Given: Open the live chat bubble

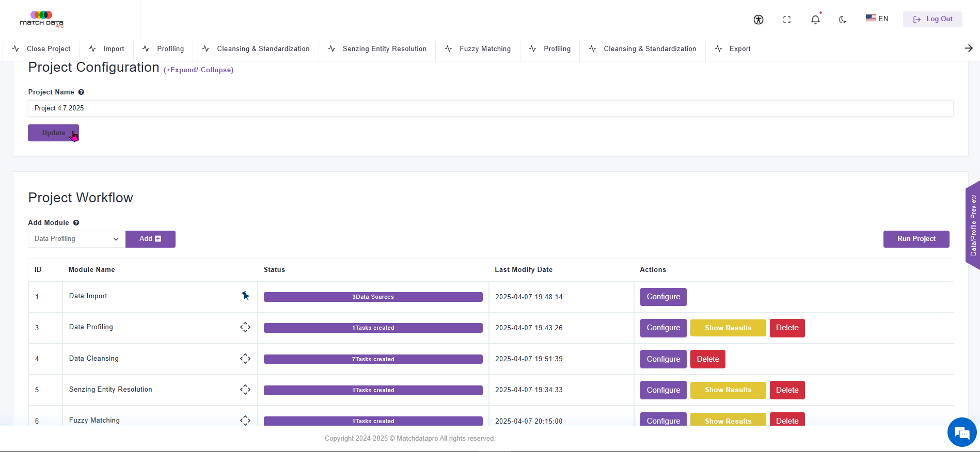Looking at the screenshot, I should [961, 432].
